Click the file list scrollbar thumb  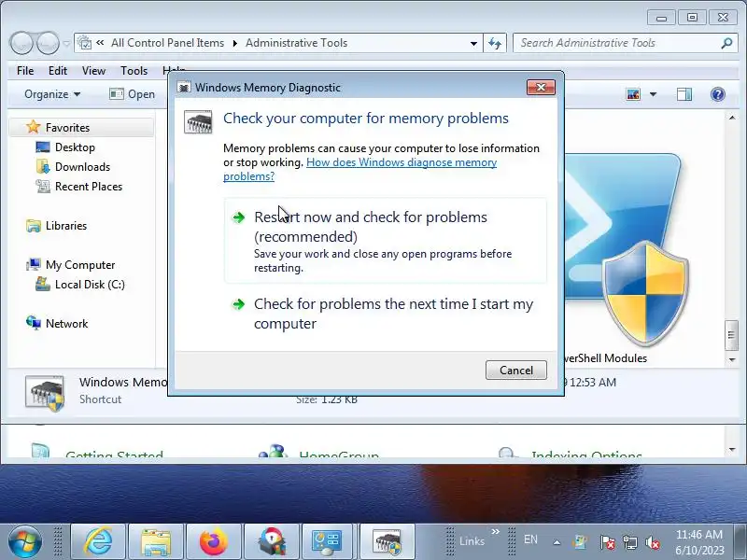pos(732,335)
